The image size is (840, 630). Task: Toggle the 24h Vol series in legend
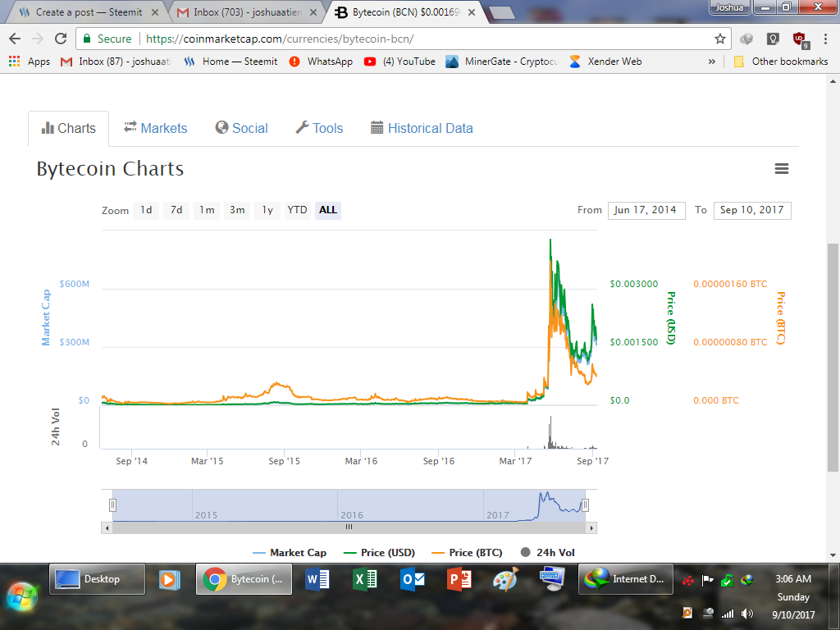[x=547, y=553]
